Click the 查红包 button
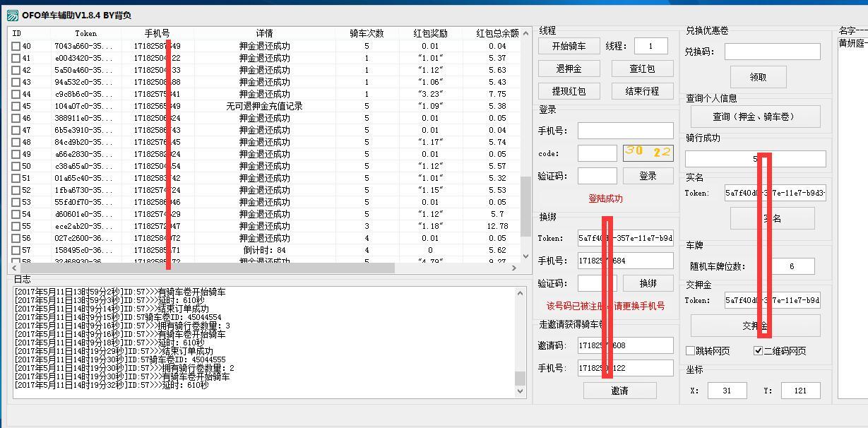Screen dimensions: 868x428 [x=642, y=69]
